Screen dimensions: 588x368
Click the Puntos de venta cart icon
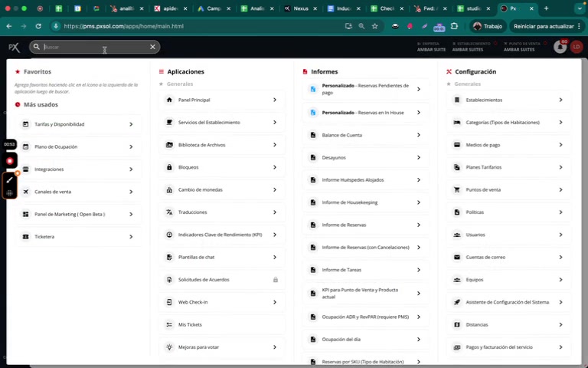click(457, 190)
